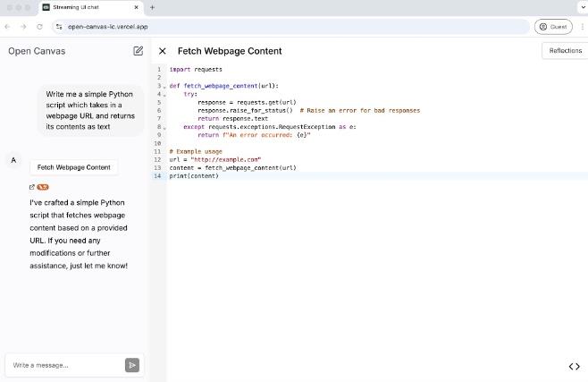This screenshot has width=588, height=382.
Task: Click the 'except requests.exceptions.RequestException' line
Action: (270, 127)
